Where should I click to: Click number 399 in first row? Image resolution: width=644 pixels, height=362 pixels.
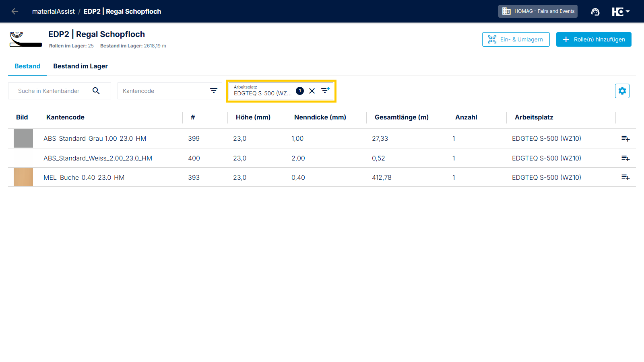click(194, 138)
